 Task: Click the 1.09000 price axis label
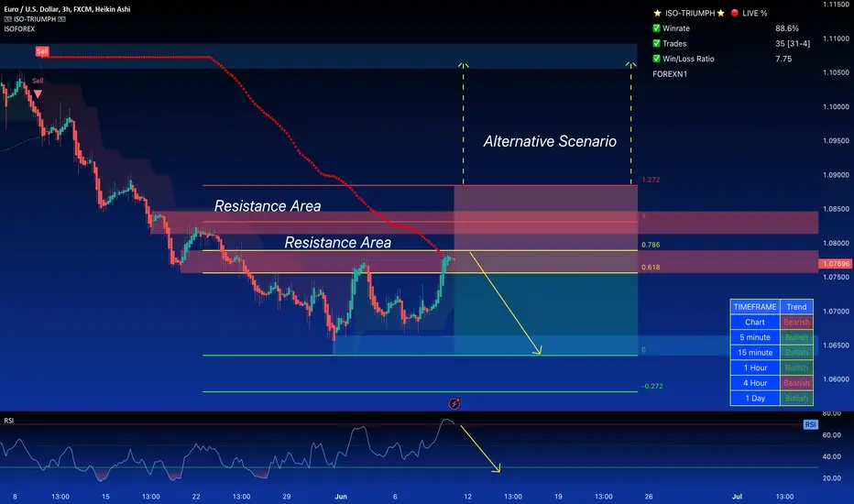[x=836, y=175]
